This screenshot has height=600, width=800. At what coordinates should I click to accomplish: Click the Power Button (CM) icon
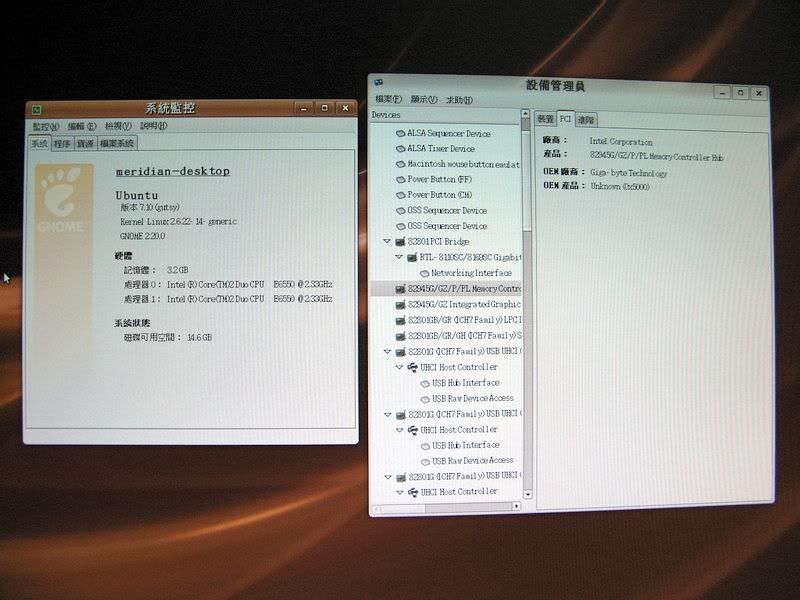(401, 195)
